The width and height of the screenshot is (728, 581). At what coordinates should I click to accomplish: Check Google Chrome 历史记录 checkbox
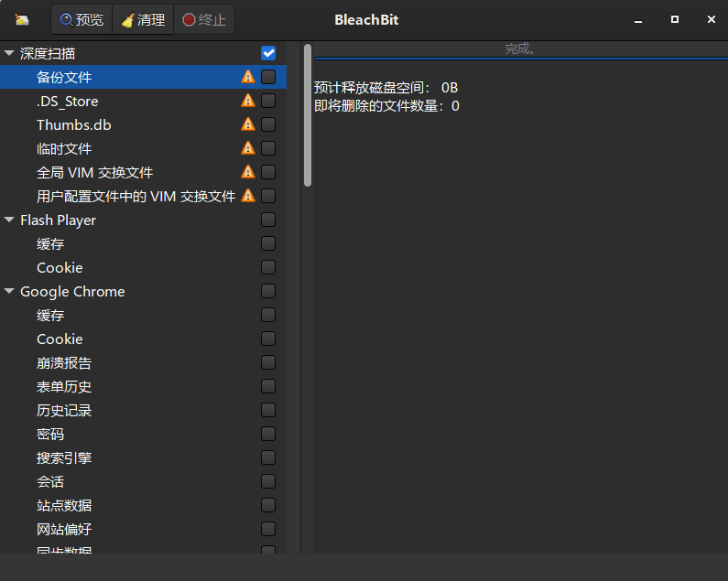(268, 410)
